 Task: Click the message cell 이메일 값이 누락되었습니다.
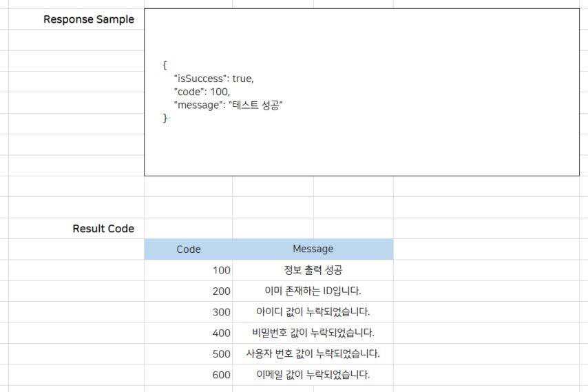(313, 375)
